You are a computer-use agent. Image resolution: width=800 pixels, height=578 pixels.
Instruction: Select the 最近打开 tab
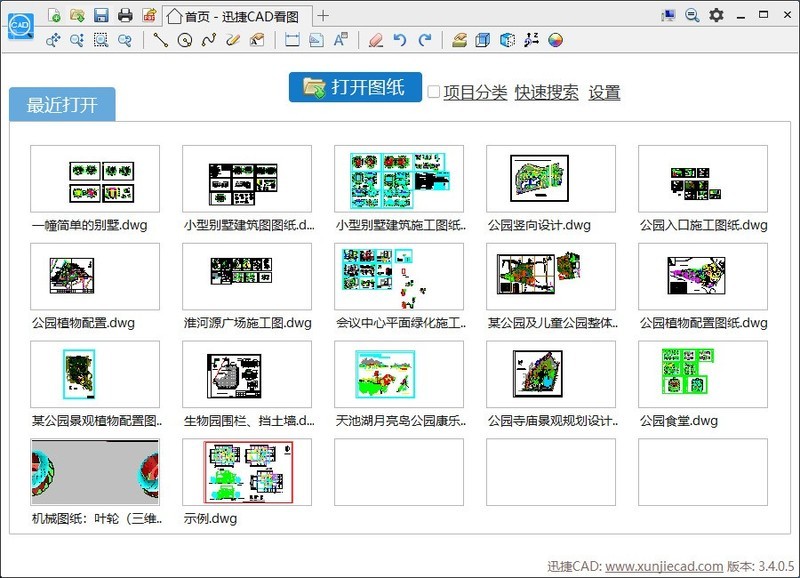click(62, 105)
